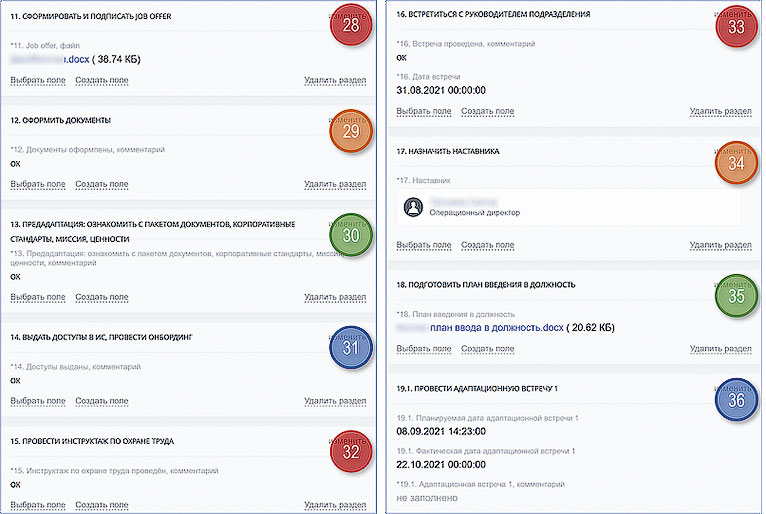Click 'Создать поле' in section 12 Оформить документы
This screenshot has width=766, height=514.
(102, 184)
